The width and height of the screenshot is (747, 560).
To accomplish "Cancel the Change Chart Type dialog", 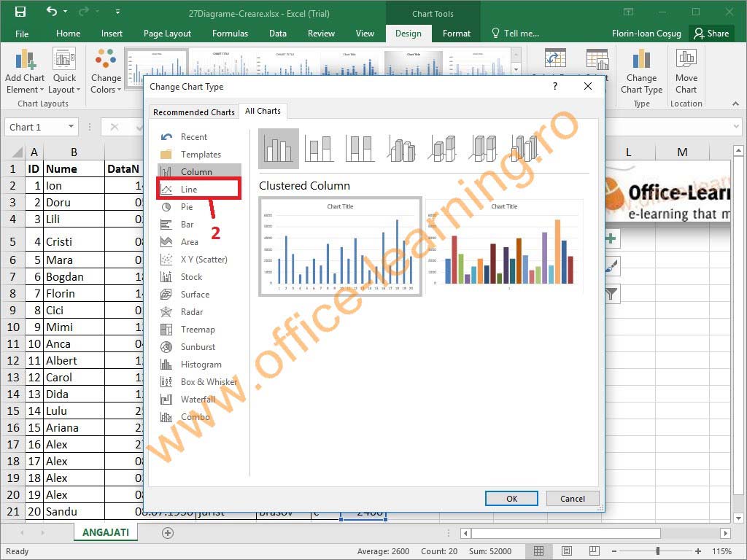I will [572, 499].
